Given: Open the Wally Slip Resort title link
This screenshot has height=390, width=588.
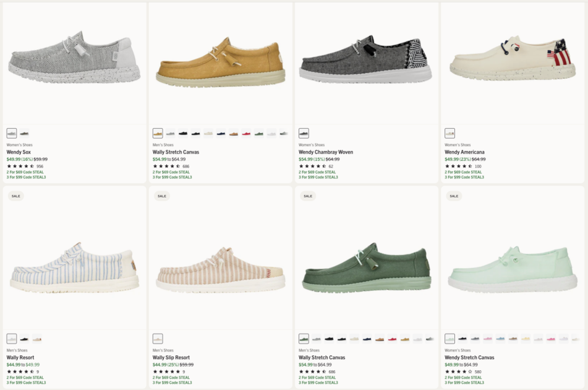Looking at the screenshot, I should tap(171, 357).
